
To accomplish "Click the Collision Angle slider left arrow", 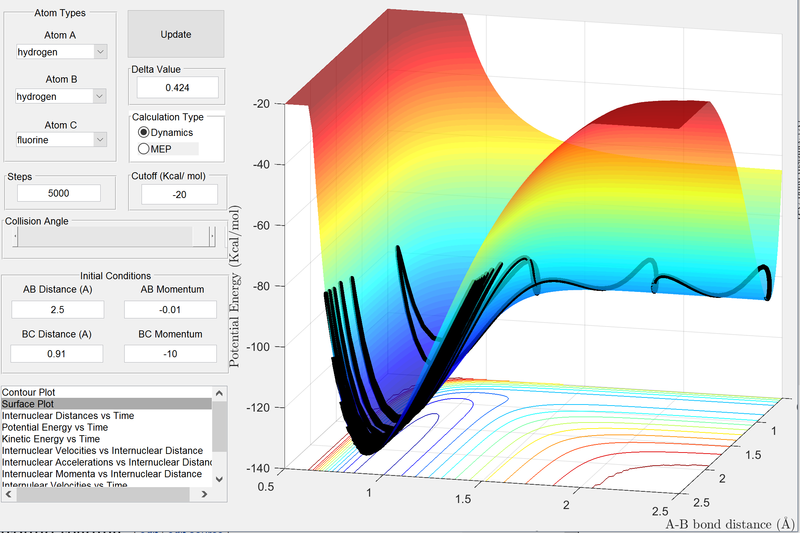I will tap(16, 237).
